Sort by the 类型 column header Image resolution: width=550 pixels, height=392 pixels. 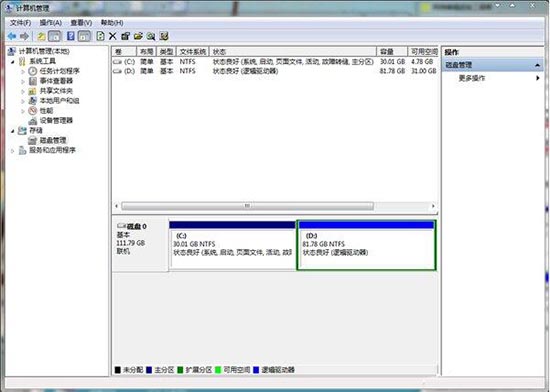click(166, 52)
